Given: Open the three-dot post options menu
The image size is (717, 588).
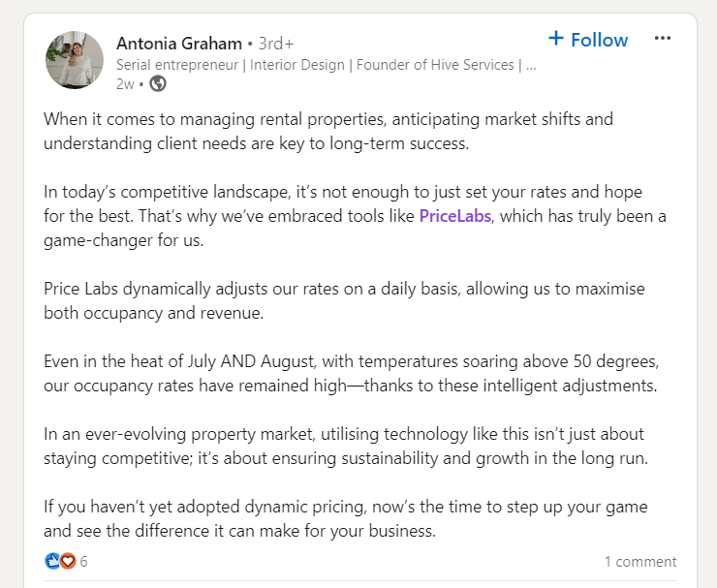Looking at the screenshot, I should [x=662, y=38].
